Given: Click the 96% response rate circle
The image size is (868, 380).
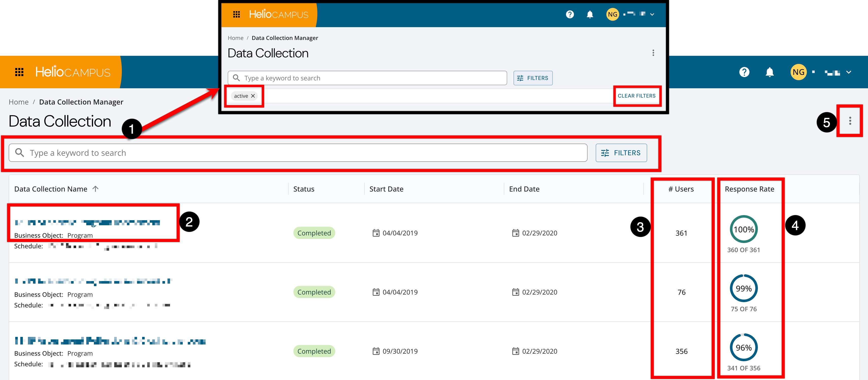Looking at the screenshot, I should pos(744,347).
